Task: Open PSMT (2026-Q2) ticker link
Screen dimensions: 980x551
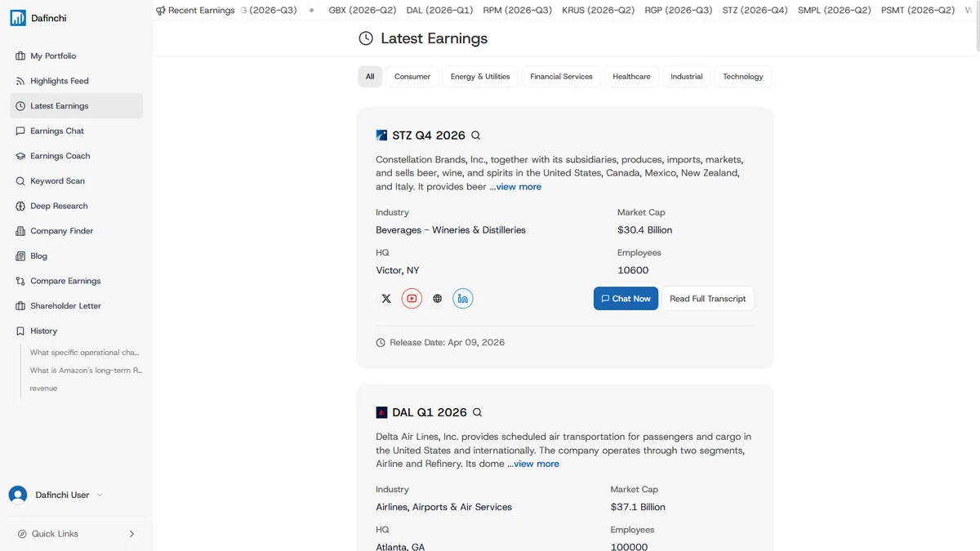Action: 918,11
